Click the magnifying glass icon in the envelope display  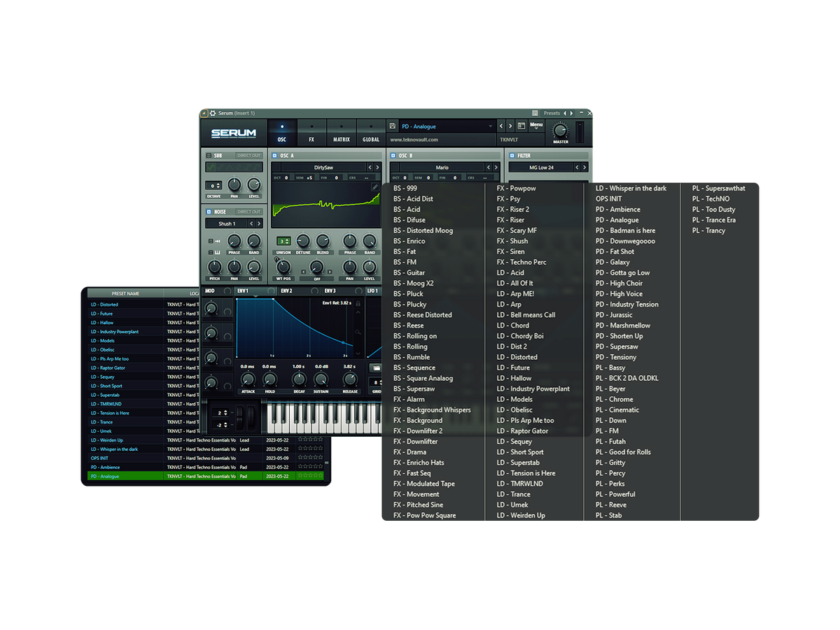coord(358,331)
